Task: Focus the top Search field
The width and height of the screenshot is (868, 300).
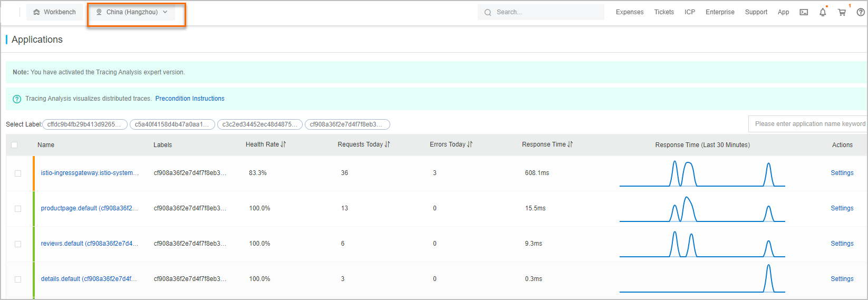Action: (541, 12)
